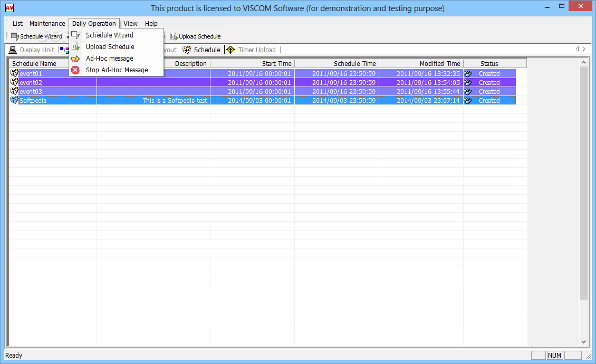
Task: Click Created status in Softpedia row
Action: tap(489, 100)
